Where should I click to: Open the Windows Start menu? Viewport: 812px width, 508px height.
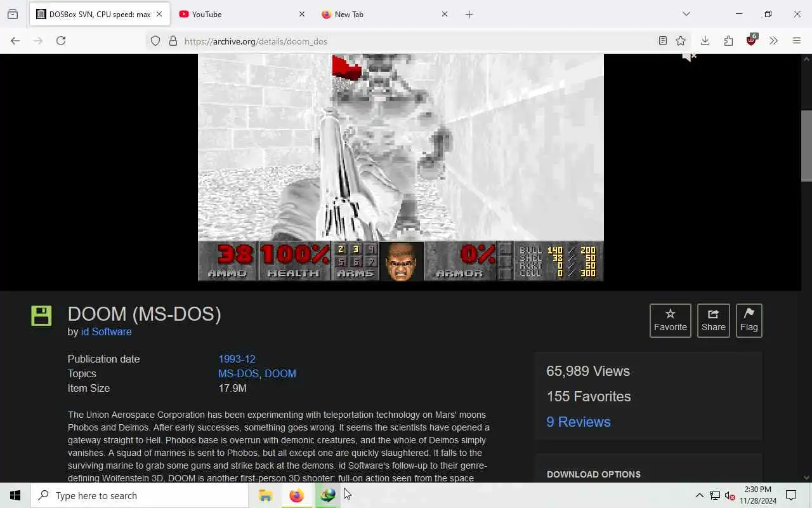pyautogui.click(x=15, y=495)
